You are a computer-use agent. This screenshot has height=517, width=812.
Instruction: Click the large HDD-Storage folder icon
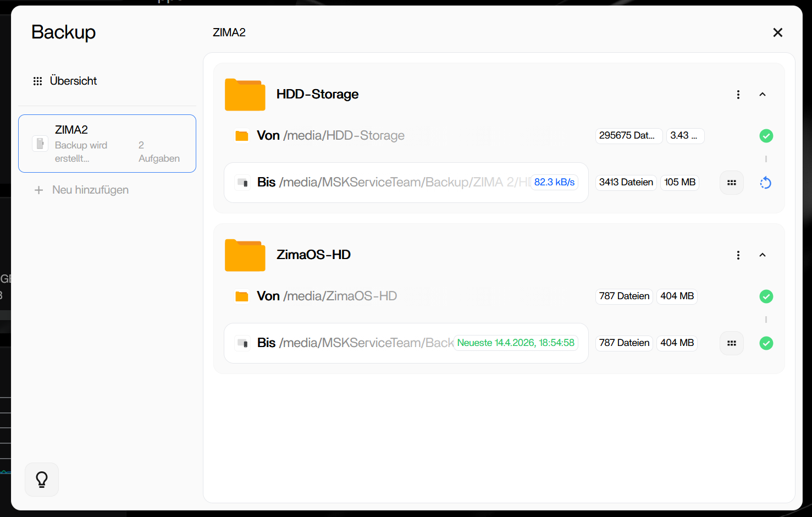click(x=245, y=95)
